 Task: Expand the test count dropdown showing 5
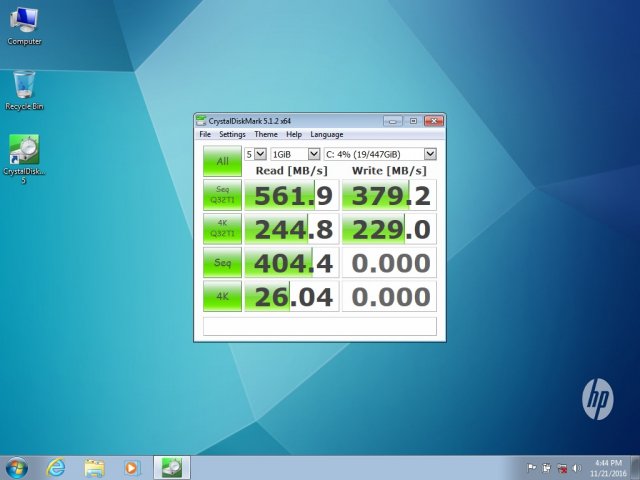(x=256, y=154)
